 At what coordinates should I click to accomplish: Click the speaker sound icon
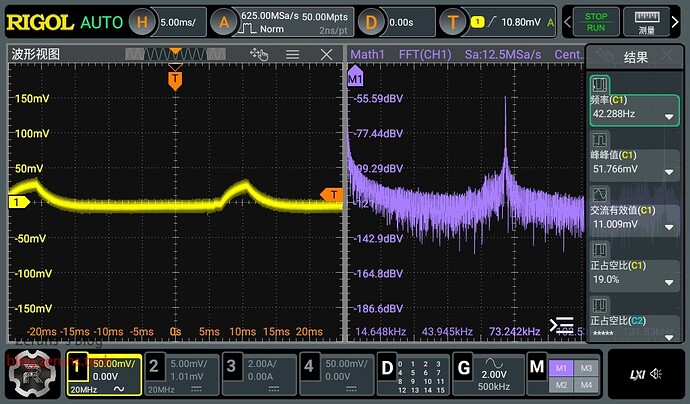tap(656, 374)
